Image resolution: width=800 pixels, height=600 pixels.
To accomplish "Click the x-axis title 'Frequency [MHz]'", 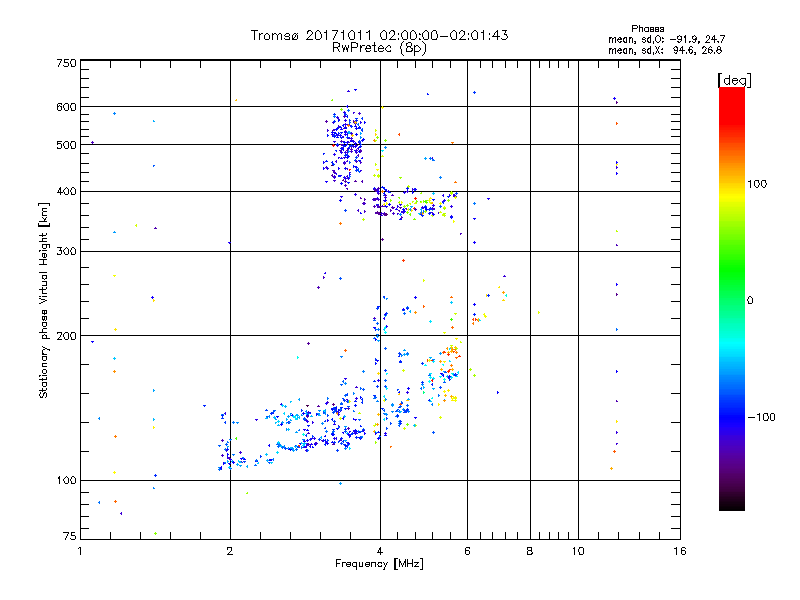I will 379,564.
